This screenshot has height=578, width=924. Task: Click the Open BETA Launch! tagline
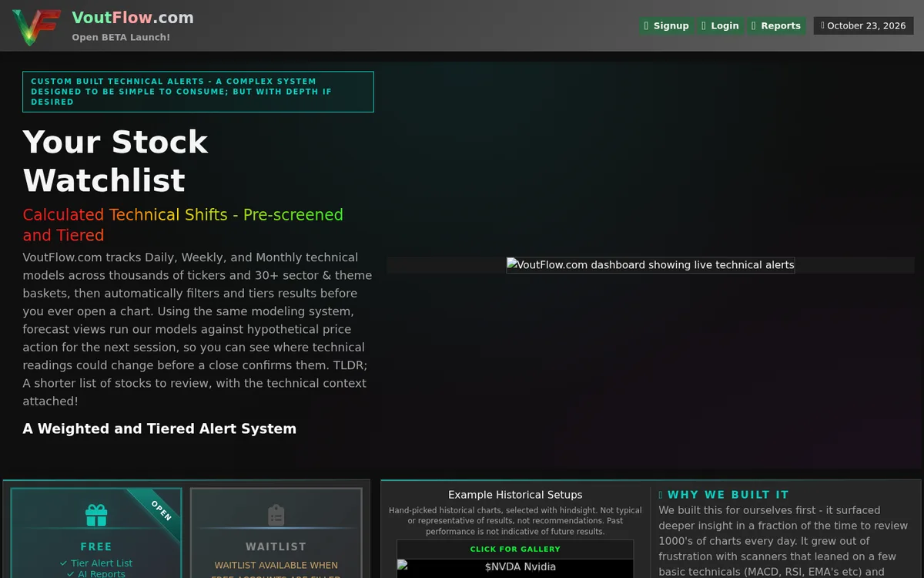pyautogui.click(x=121, y=37)
